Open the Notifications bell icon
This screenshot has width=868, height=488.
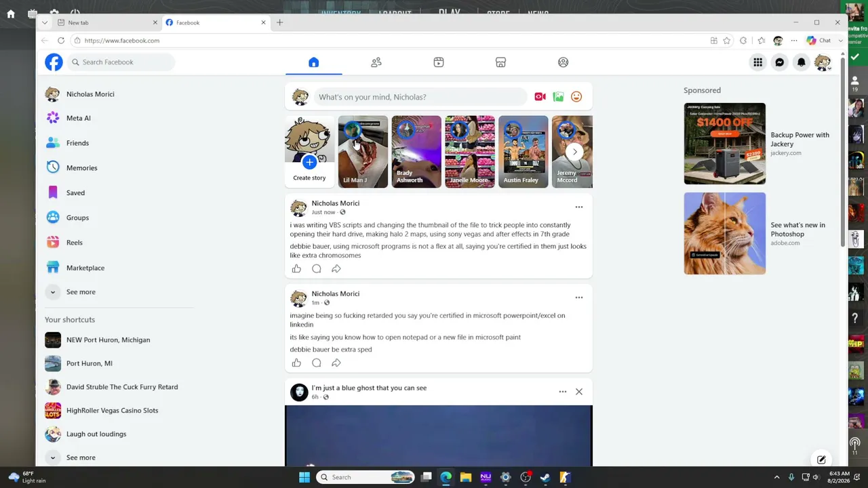801,62
